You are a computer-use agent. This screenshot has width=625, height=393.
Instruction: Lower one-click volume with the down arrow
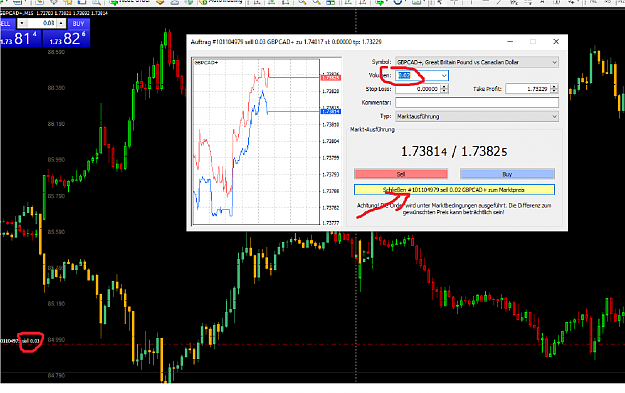click(22, 24)
